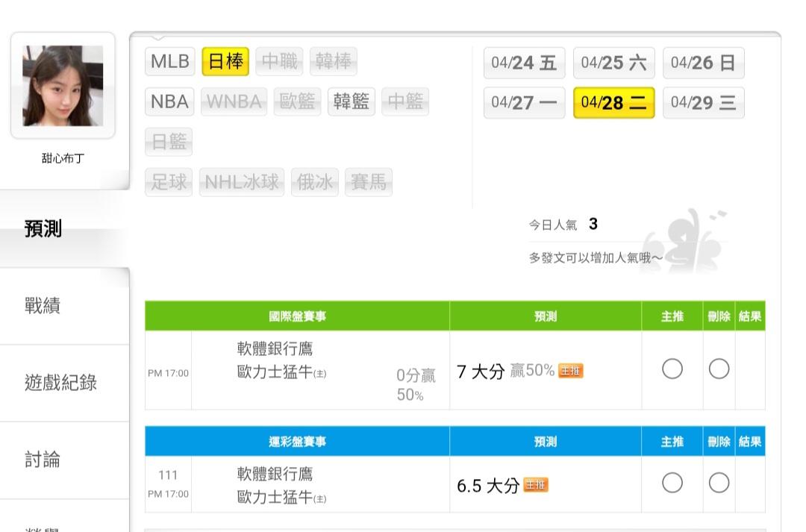Viewport: 806px width, 532px height.
Task: Choose date 04/27 一
Action: pyautogui.click(x=524, y=103)
